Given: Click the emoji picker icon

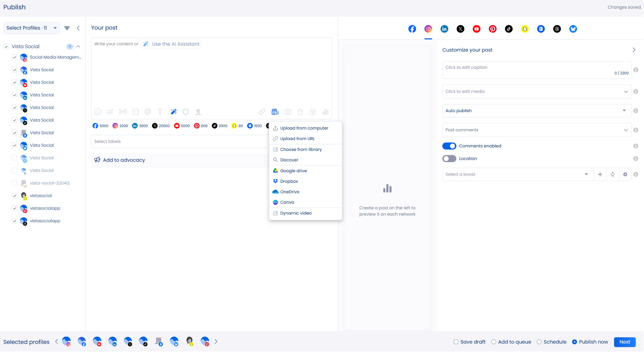Looking at the screenshot, I should 98,112.
